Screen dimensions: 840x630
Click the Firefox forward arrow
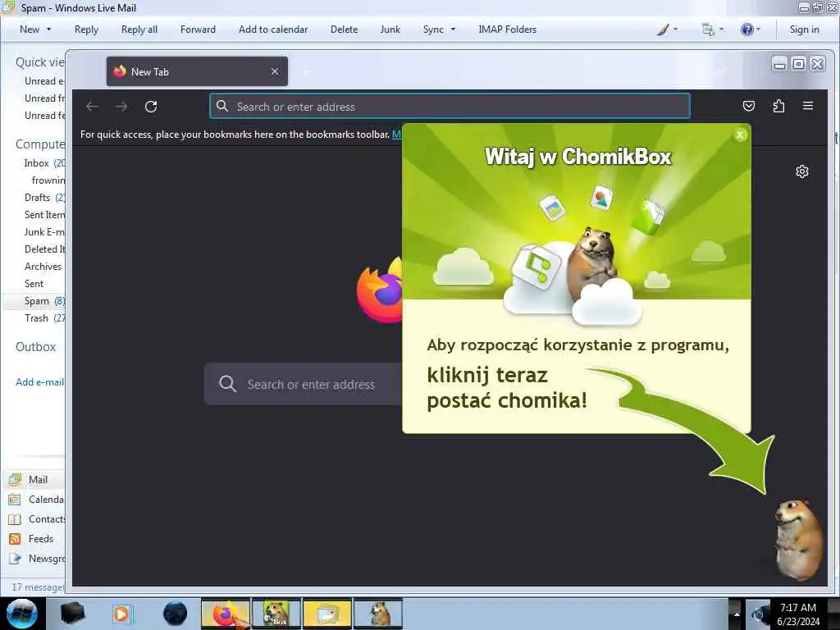tap(121, 107)
